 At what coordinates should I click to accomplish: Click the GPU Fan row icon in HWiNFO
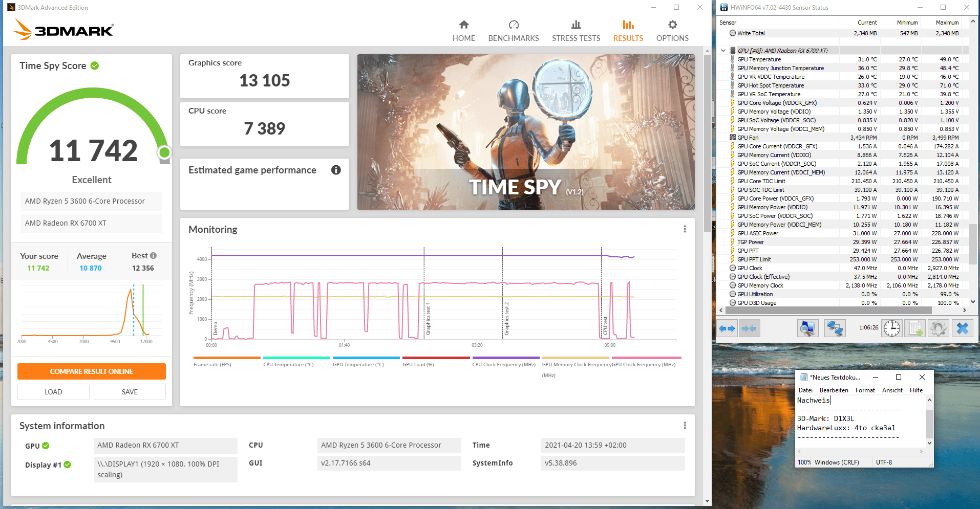(x=733, y=138)
